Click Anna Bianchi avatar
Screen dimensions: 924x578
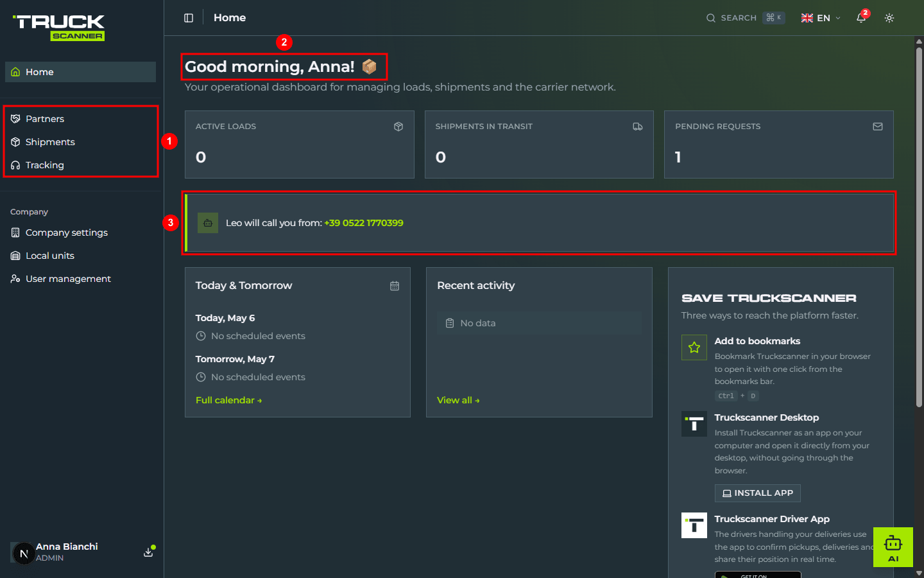[x=24, y=553]
